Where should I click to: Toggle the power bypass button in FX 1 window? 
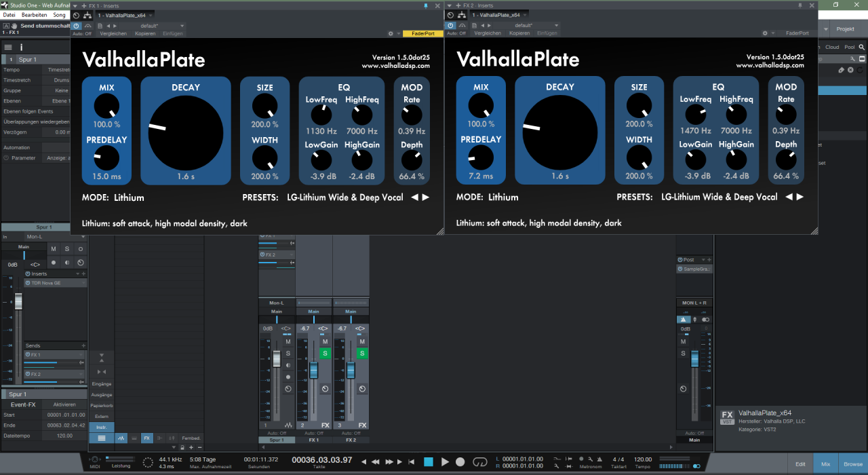point(77,25)
